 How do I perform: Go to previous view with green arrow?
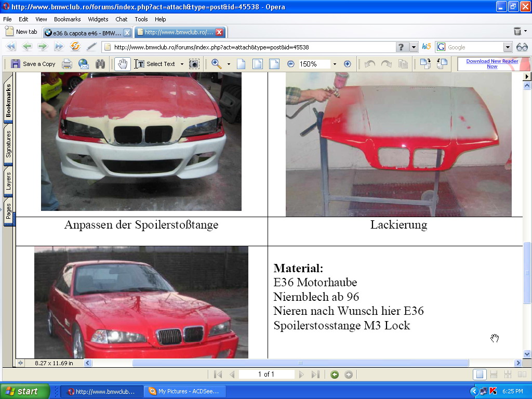point(335,374)
